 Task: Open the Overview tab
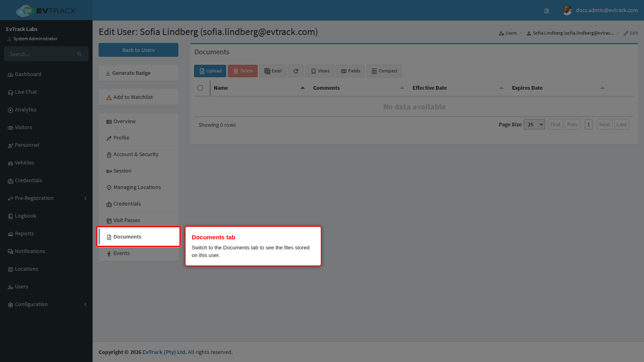click(x=138, y=121)
